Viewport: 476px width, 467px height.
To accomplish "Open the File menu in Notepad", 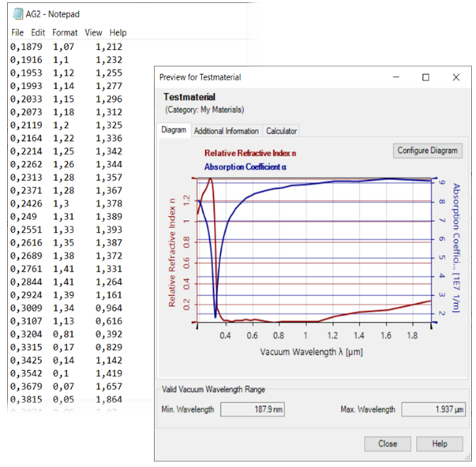I will pos(17,32).
